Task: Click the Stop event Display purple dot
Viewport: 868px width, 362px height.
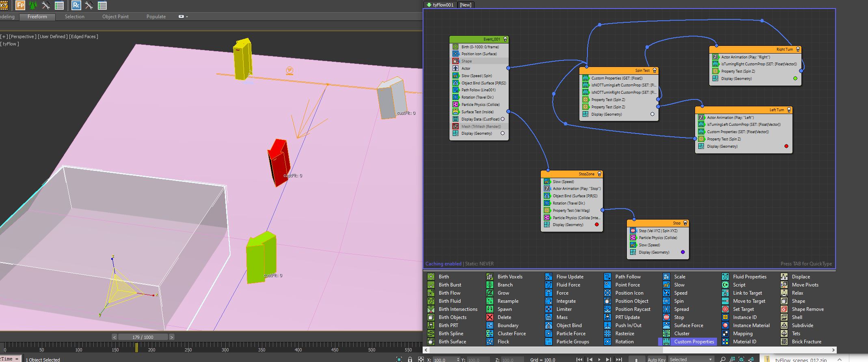Action: [683, 252]
